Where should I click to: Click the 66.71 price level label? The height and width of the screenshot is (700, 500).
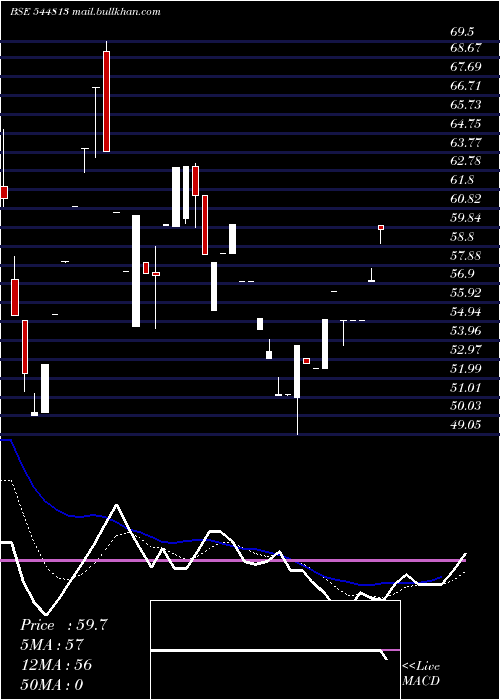click(x=466, y=86)
